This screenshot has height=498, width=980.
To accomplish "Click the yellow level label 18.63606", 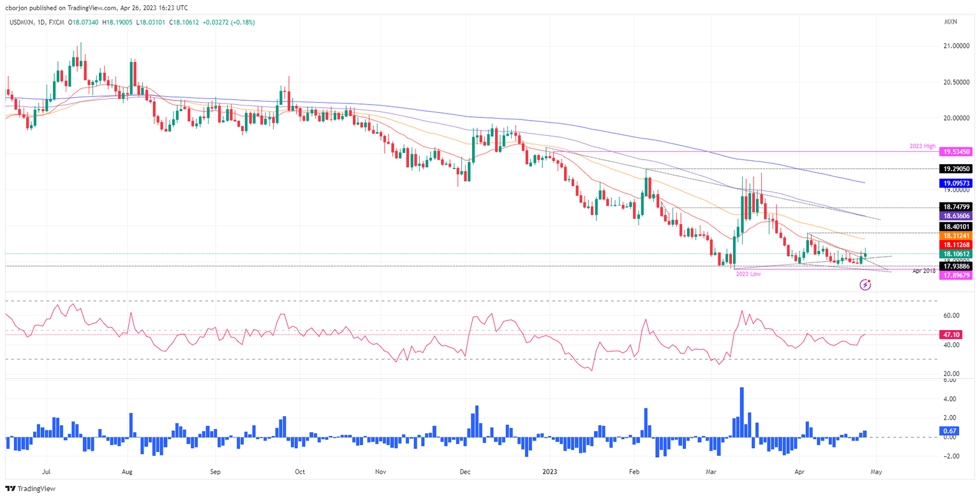I will coord(955,216).
